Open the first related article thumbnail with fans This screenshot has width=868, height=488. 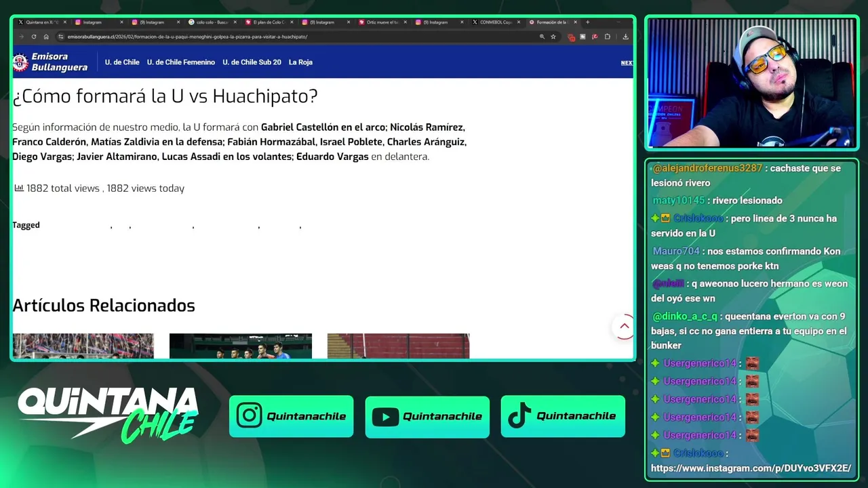[x=83, y=346]
